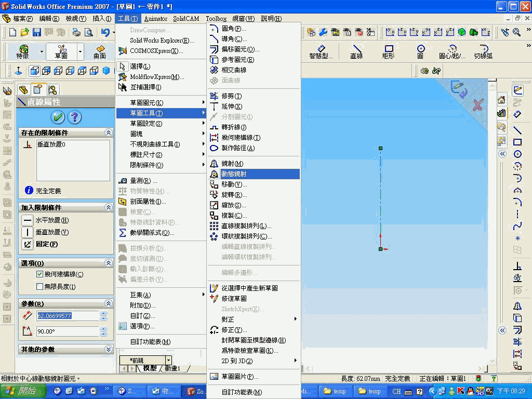This screenshot has width=532, height=399.
Task: Choose 圓角(F)... fillet menu entry
Action: coord(254,29)
